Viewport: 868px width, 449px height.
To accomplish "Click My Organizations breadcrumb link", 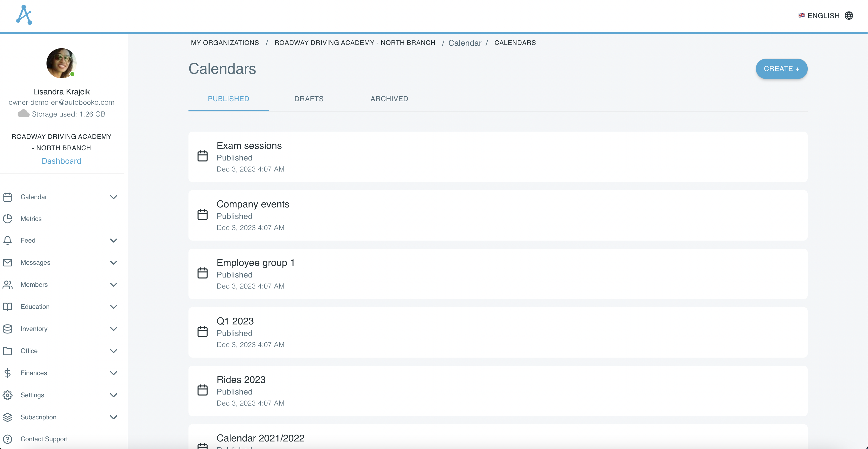I will (225, 43).
